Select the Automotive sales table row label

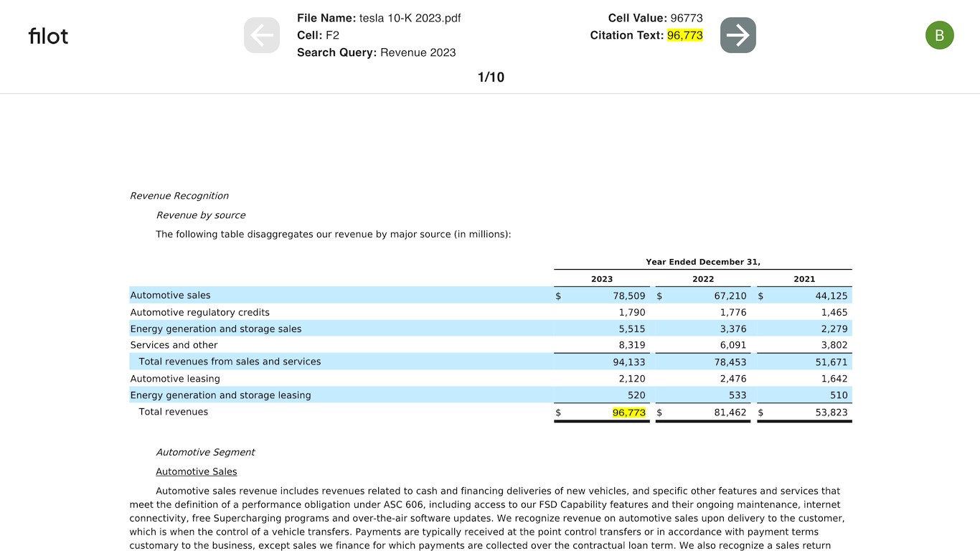tap(170, 296)
